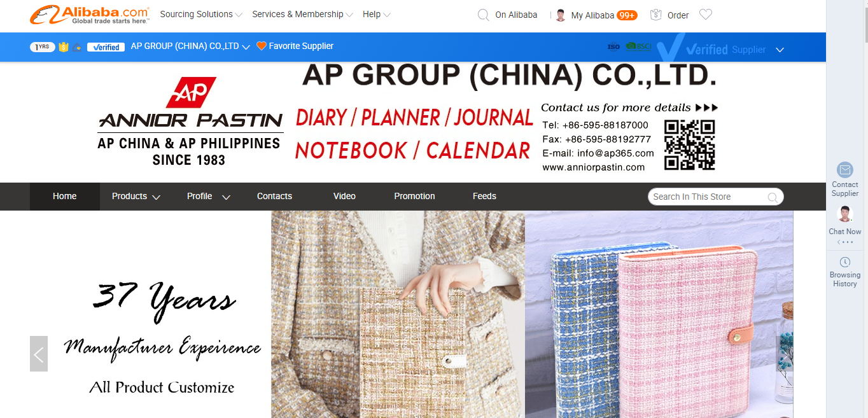The width and height of the screenshot is (868, 418).
Task: Expand Services & Membership dropdown
Action: 349,15
